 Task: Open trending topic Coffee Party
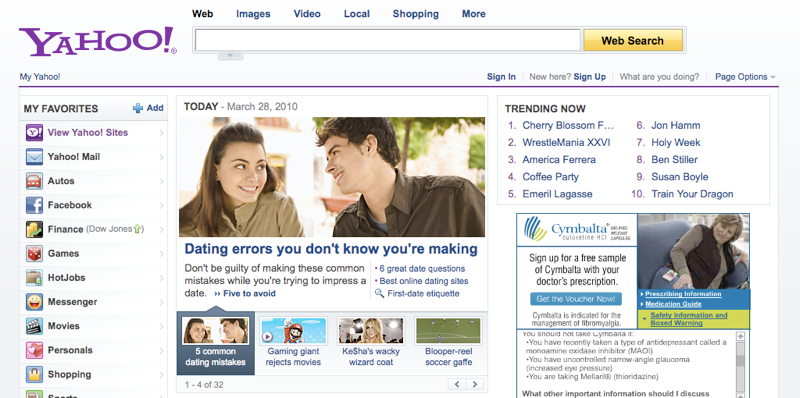pyautogui.click(x=551, y=177)
